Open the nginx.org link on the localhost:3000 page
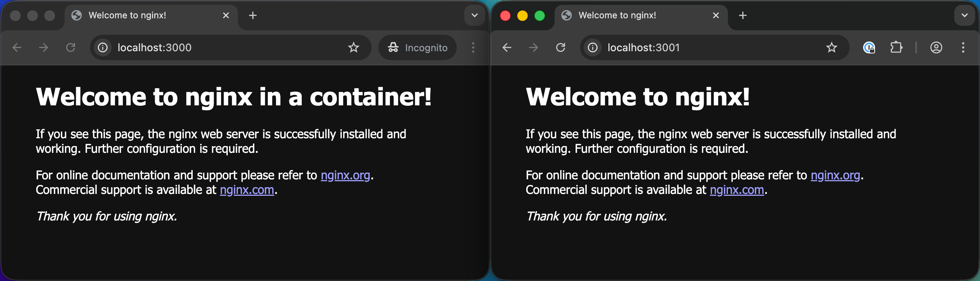The width and height of the screenshot is (980, 281). pyautogui.click(x=345, y=175)
